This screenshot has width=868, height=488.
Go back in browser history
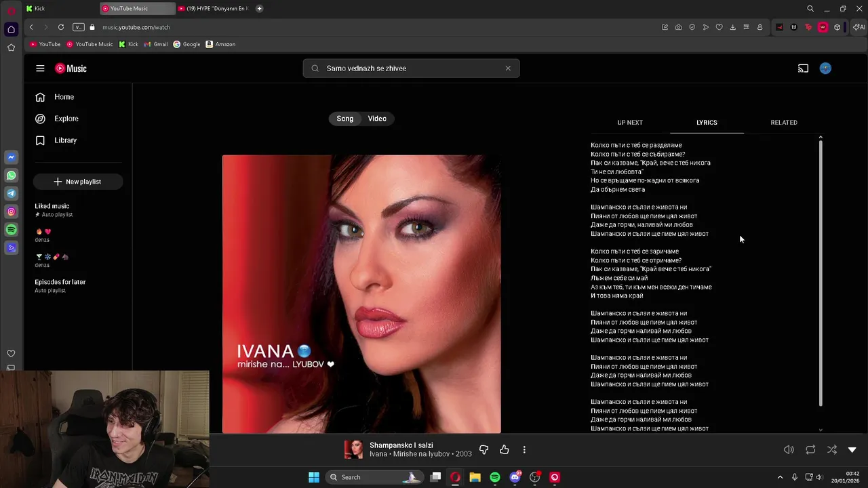point(31,27)
